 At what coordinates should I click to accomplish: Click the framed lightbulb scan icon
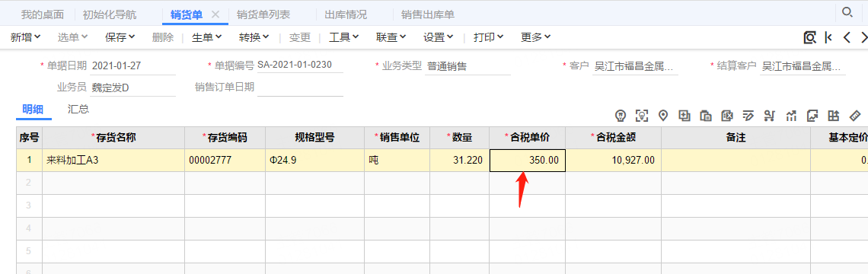(642, 116)
